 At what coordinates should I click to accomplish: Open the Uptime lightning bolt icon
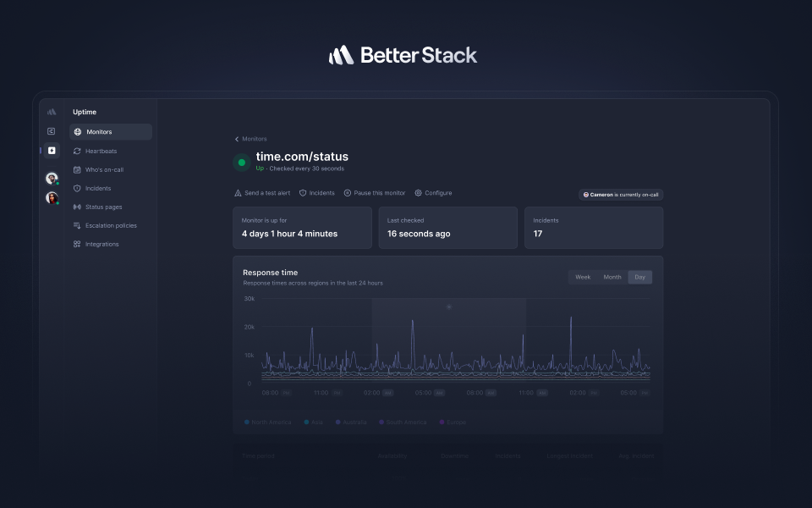(52, 151)
